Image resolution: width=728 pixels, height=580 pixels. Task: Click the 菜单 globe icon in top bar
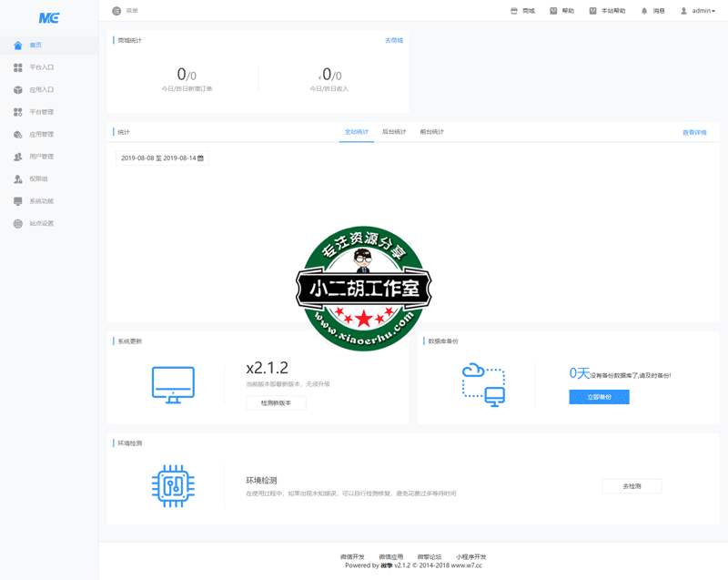[x=116, y=11]
